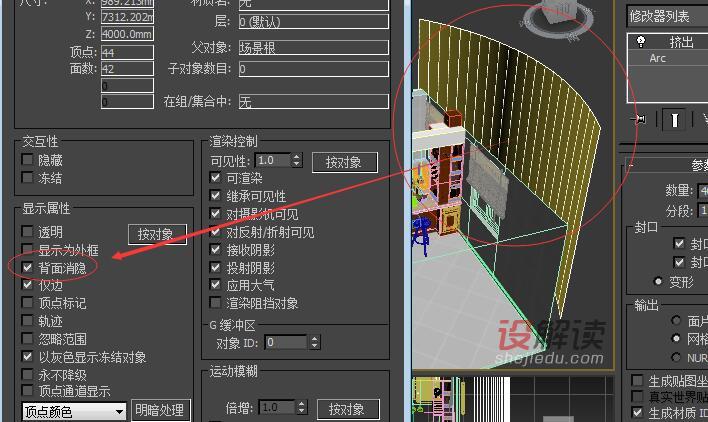Click the 倍增 value field
708x422 pixels.
coord(277,408)
